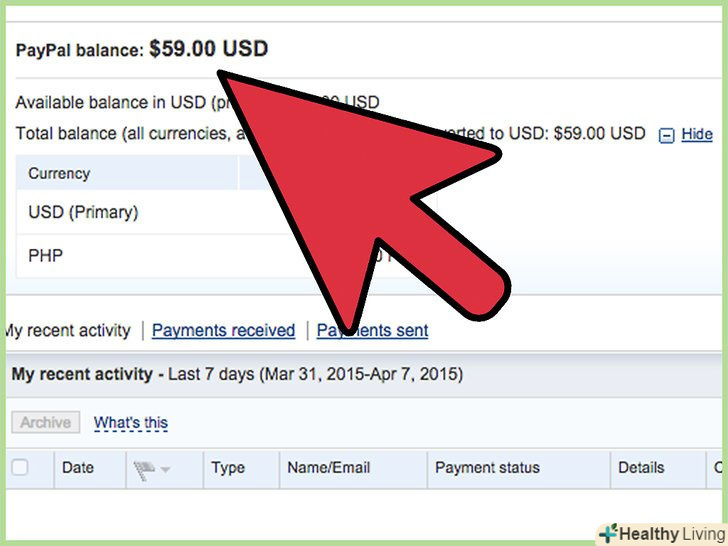The image size is (728, 546).
Task: Click the minus collapse icon beside Hide
Action: (667, 135)
